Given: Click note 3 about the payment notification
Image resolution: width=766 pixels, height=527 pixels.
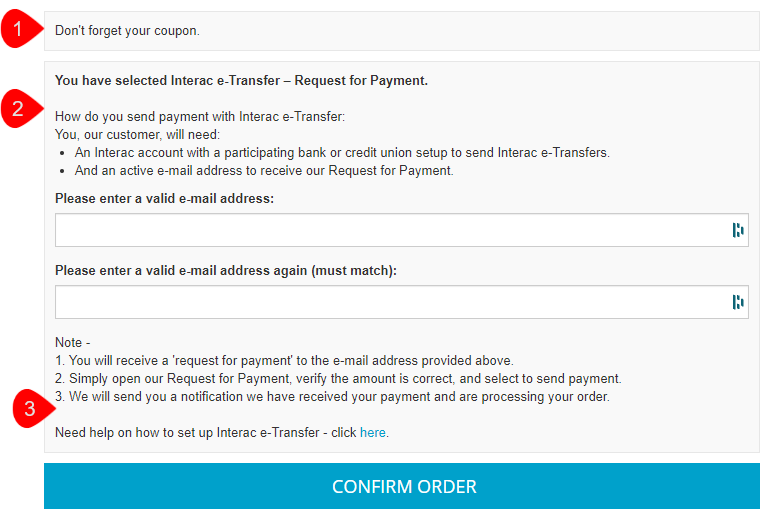Looking at the screenshot, I should (332, 397).
